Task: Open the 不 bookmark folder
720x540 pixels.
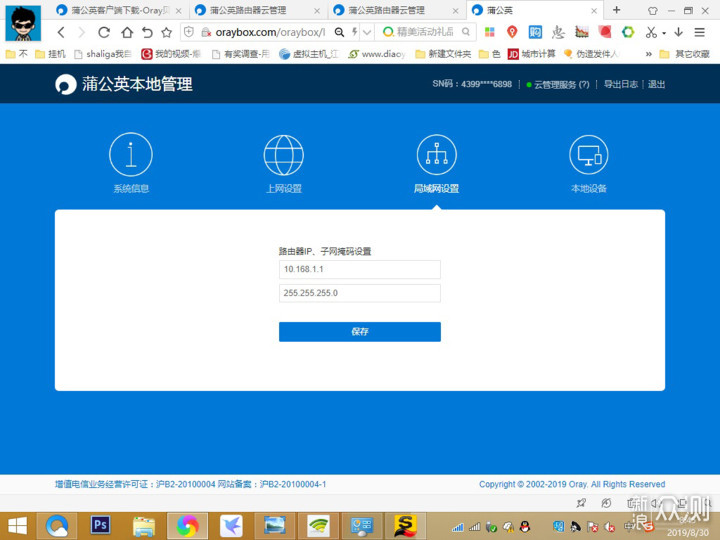Action: coord(17,54)
